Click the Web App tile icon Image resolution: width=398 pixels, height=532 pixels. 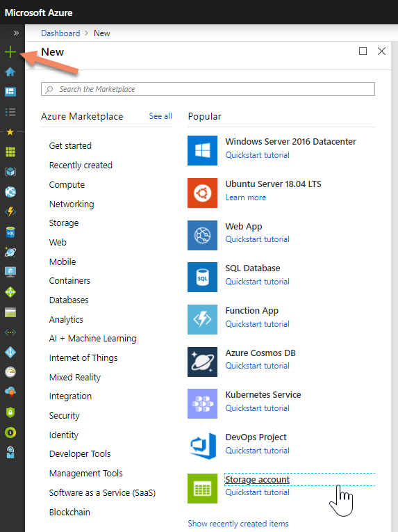(202, 235)
